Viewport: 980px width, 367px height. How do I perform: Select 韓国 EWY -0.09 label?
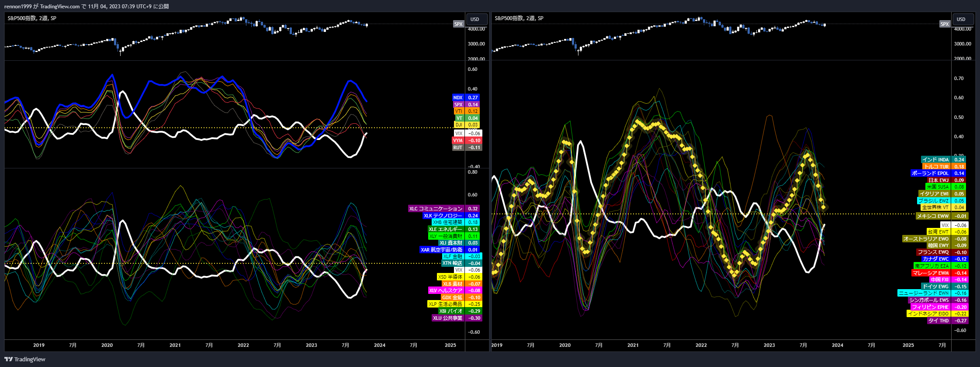(948, 245)
